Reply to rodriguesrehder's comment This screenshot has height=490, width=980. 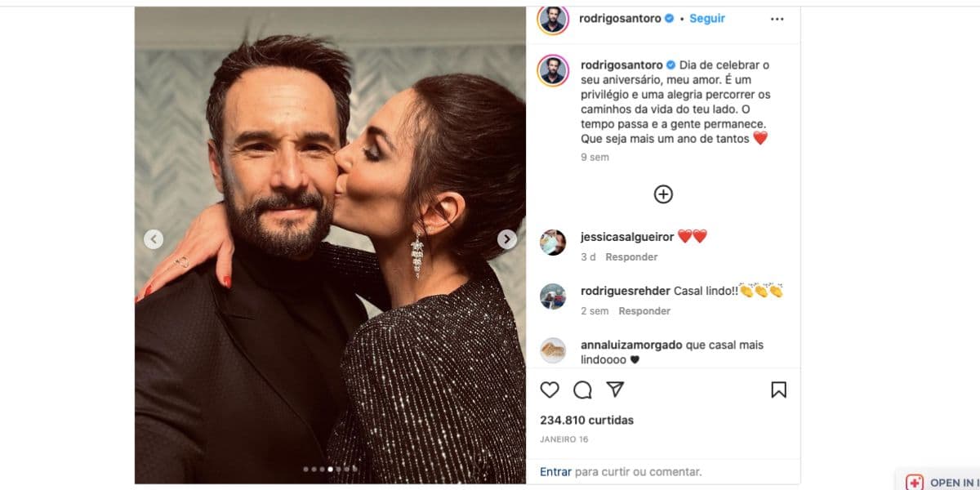644,310
